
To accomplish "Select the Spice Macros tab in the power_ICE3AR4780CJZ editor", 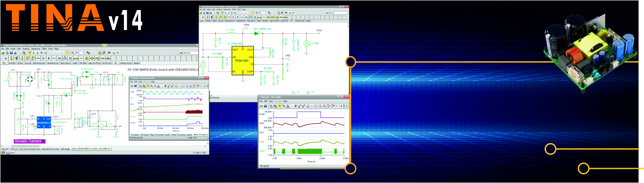I will point(66,63).
